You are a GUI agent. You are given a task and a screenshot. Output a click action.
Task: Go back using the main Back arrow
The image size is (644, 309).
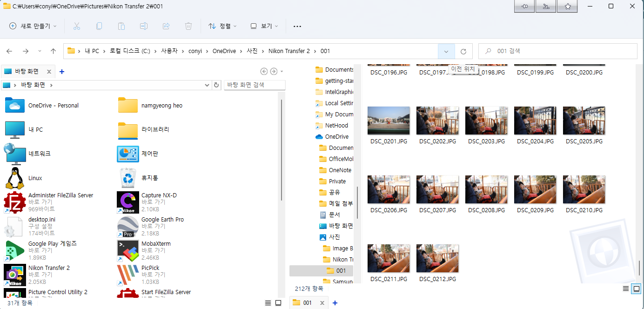(x=9, y=51)
